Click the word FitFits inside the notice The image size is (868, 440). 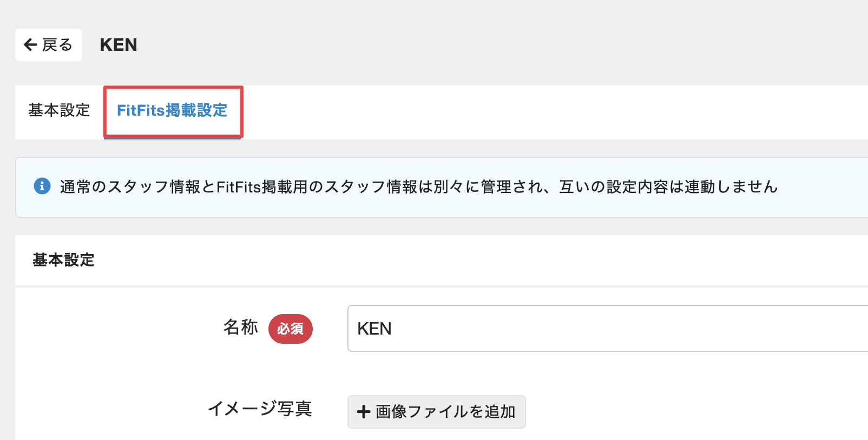[x=239, y=187]
